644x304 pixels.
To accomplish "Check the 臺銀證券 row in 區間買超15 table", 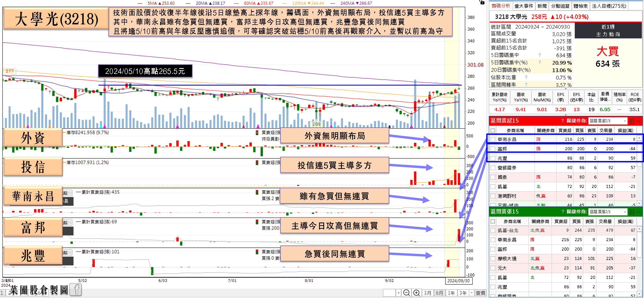I will tap(493, 168).
